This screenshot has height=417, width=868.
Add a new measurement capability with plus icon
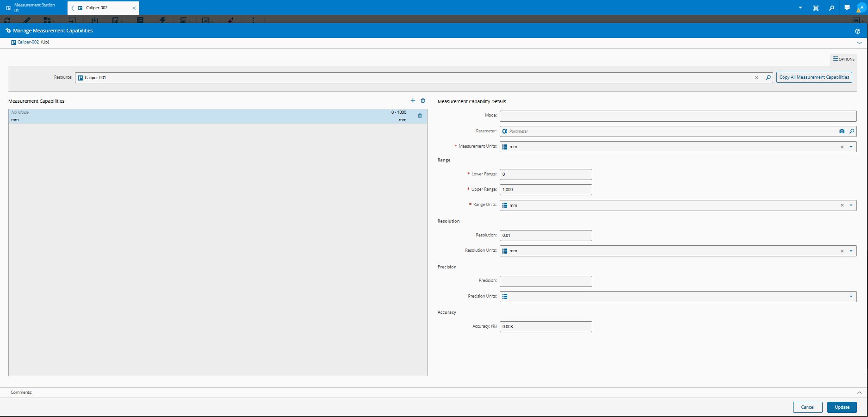pos(413,100)
